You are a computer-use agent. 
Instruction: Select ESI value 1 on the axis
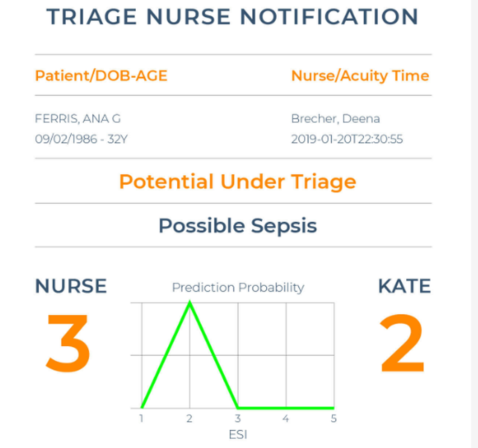tap(141, 418)
